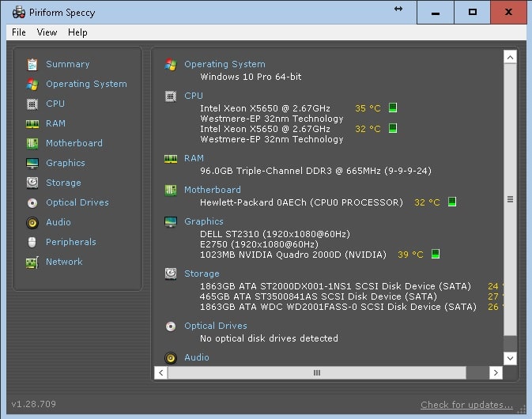Select Optical Drives in the sidebar

(x=77, y=202)
